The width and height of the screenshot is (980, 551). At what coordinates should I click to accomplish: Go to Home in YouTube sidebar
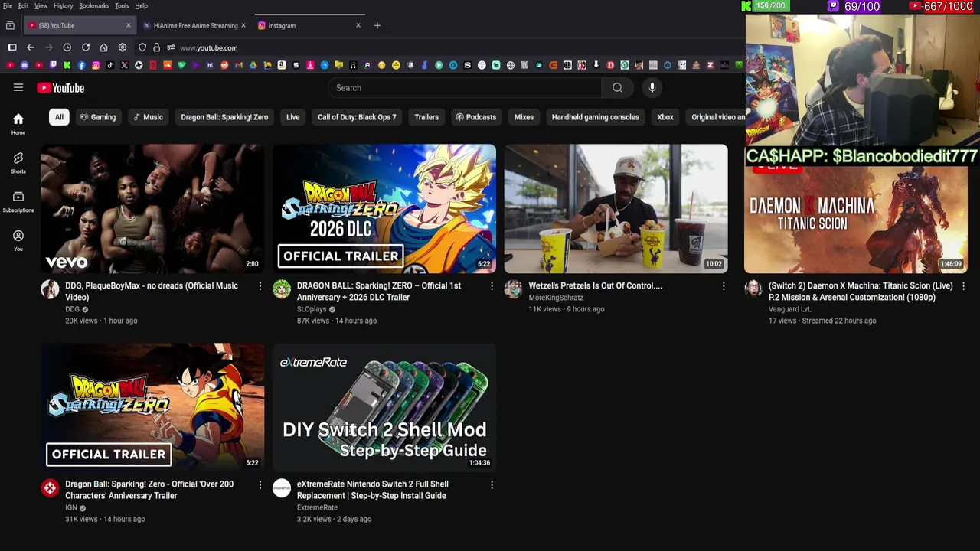click(18, 124)
